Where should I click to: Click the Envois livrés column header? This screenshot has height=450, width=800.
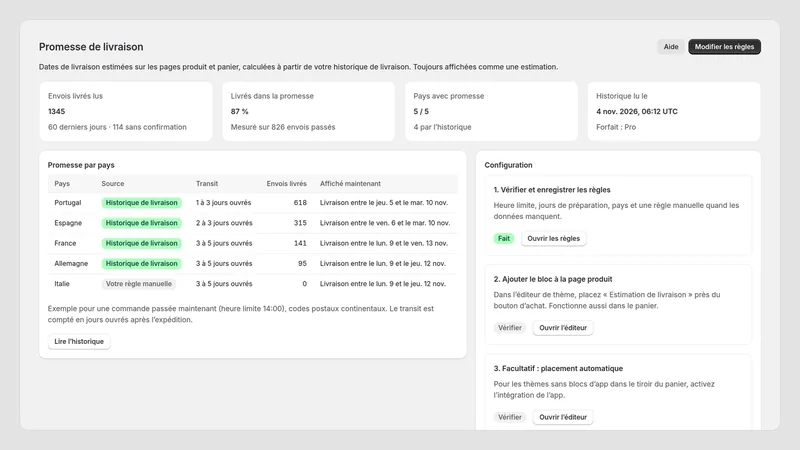tap(286, 184)
